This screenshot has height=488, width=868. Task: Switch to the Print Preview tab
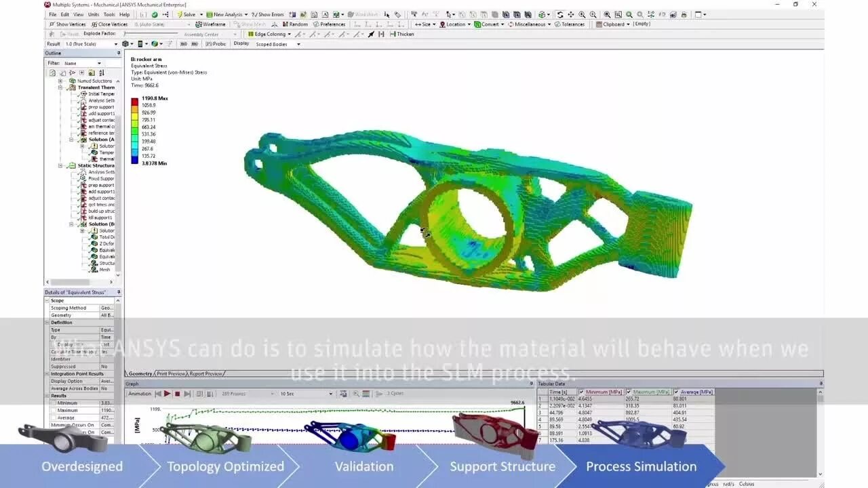pyautogui.click(x=170, y=373)
